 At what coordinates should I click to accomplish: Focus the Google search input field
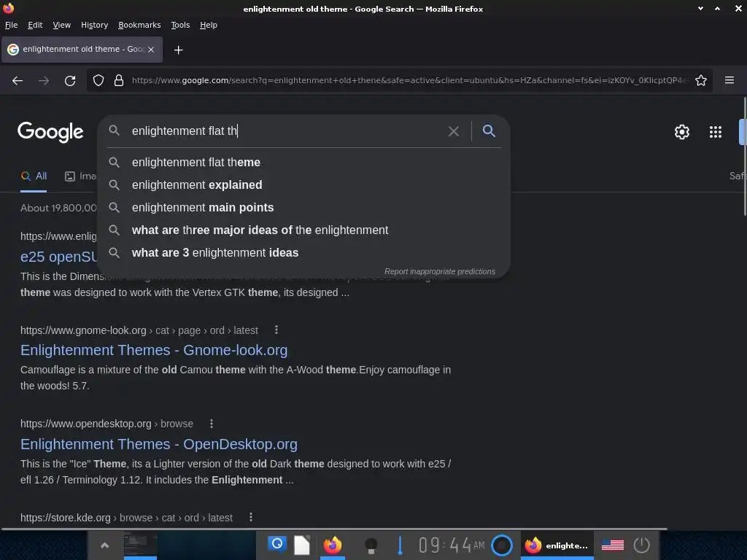point(286,131)
